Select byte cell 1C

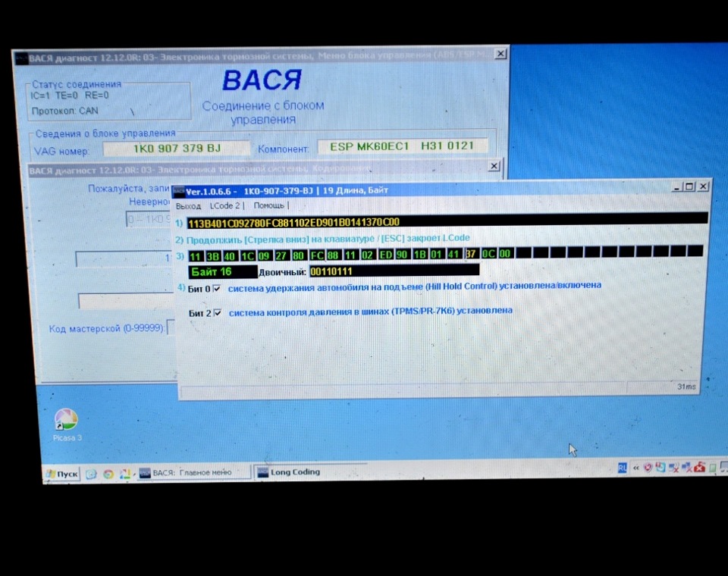tap(247, 255)
